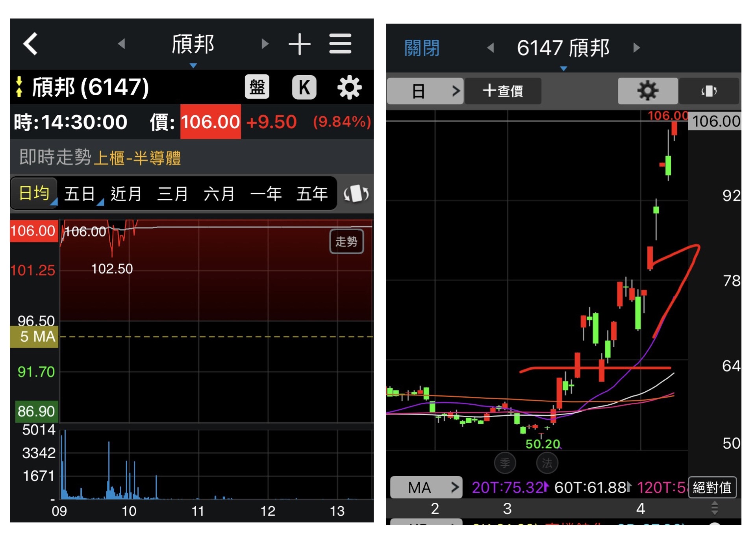
Task: Open dropdown under 6147 頎邦 title
Action: coord(563,68)
